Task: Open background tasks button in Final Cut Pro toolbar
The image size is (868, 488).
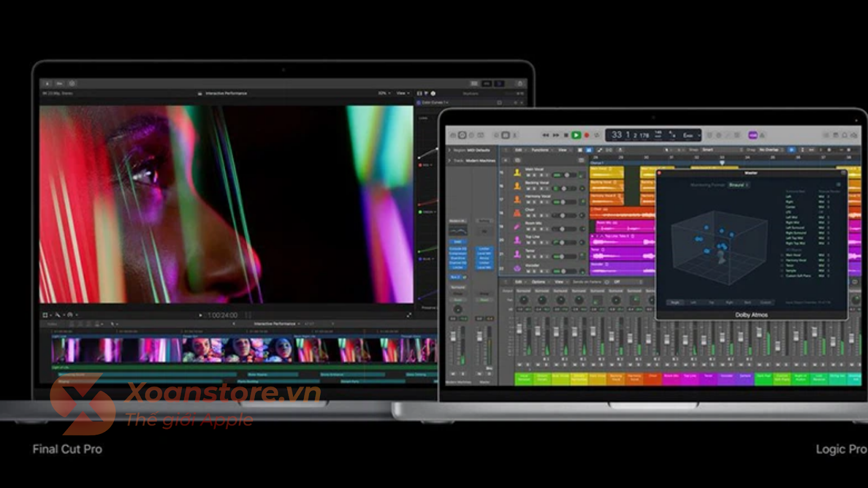Action: point(72,84)
